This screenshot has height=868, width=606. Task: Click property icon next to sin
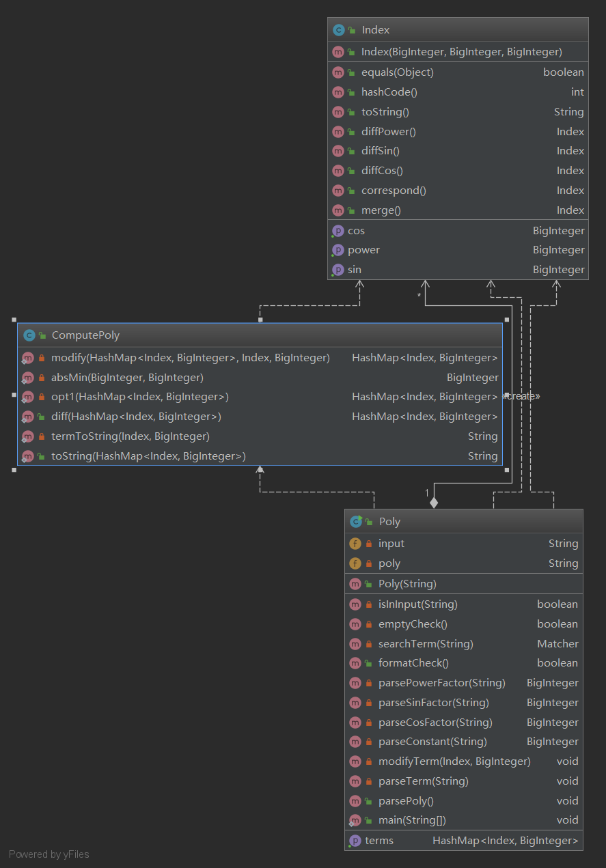pyautogui.click(x=338, y=270)
